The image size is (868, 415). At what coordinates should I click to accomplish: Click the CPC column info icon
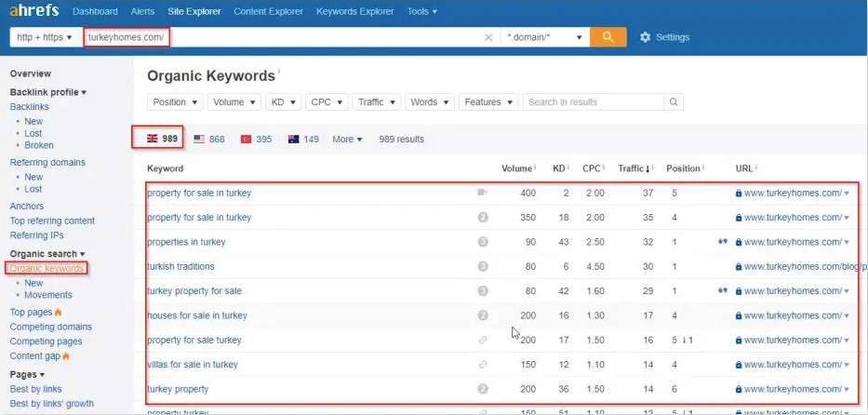[x=604, y=167]
